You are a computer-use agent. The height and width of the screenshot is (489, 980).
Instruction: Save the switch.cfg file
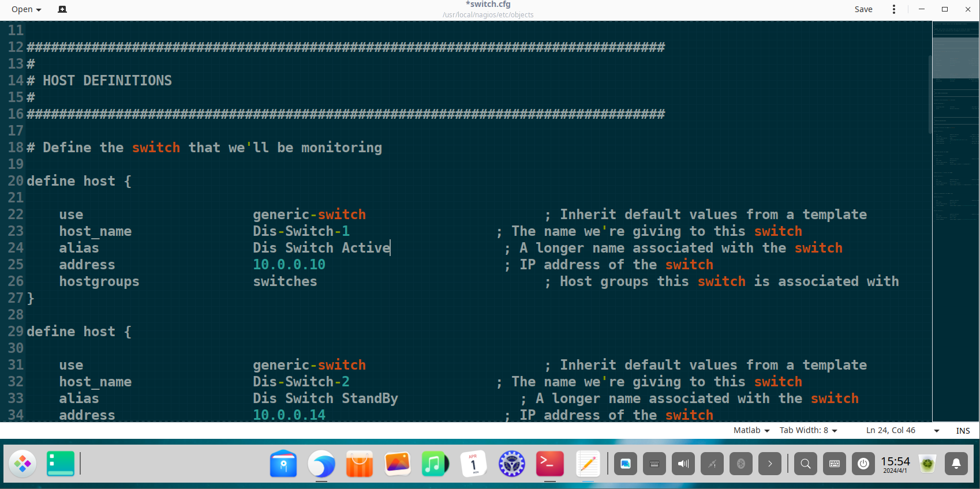[863, 9]
